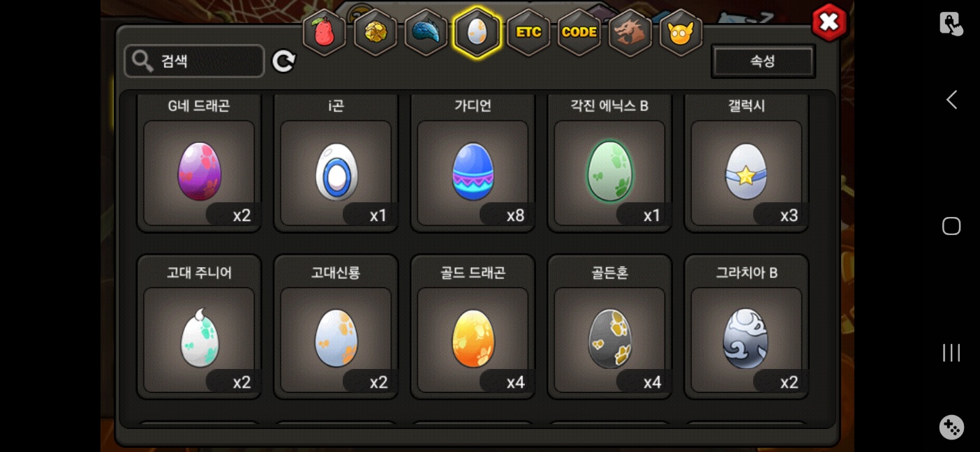The width and height of the screenshot is (980, 452).
Task: Select the blue dragon wing tab
Action: click(x=426, y=33)
